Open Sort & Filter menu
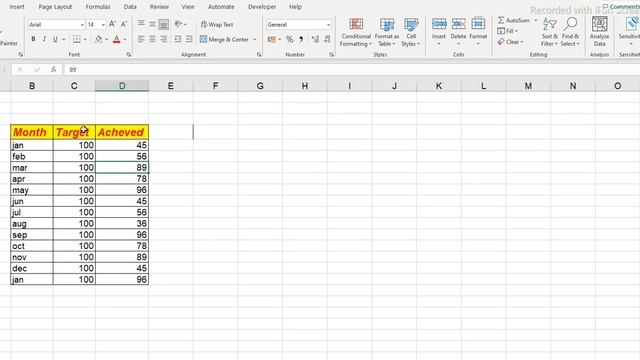The height and width of the screenshot is (360, 640). point(549,32)
